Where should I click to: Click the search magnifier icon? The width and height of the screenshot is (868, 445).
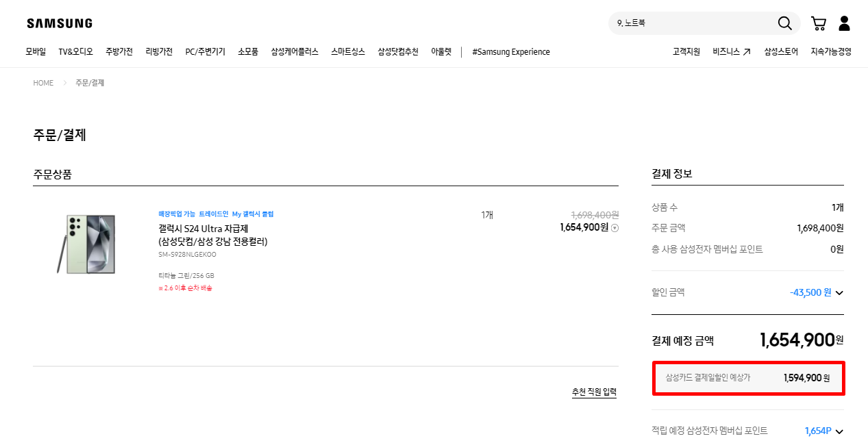(784, 23)
